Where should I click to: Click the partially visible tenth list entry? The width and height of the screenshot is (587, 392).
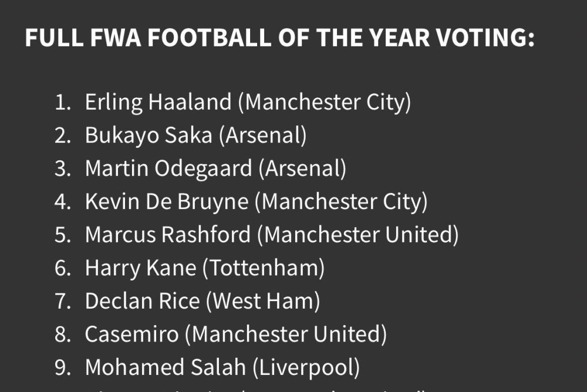pyautogui.click(x=256, y=390)
